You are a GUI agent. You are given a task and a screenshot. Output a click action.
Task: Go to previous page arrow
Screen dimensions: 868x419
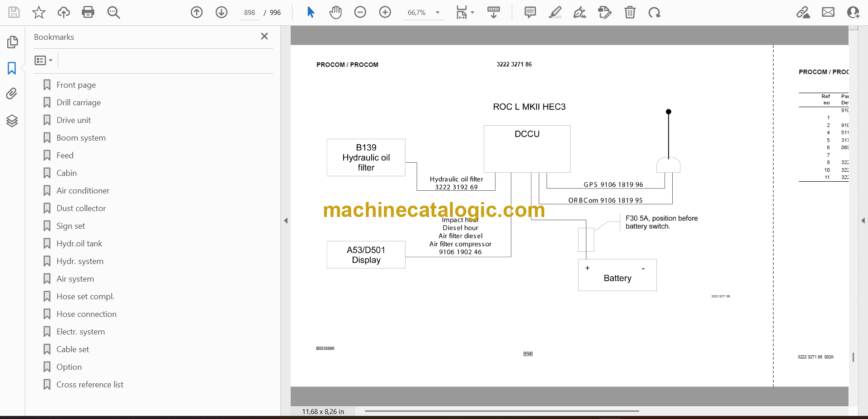point(197,12)
